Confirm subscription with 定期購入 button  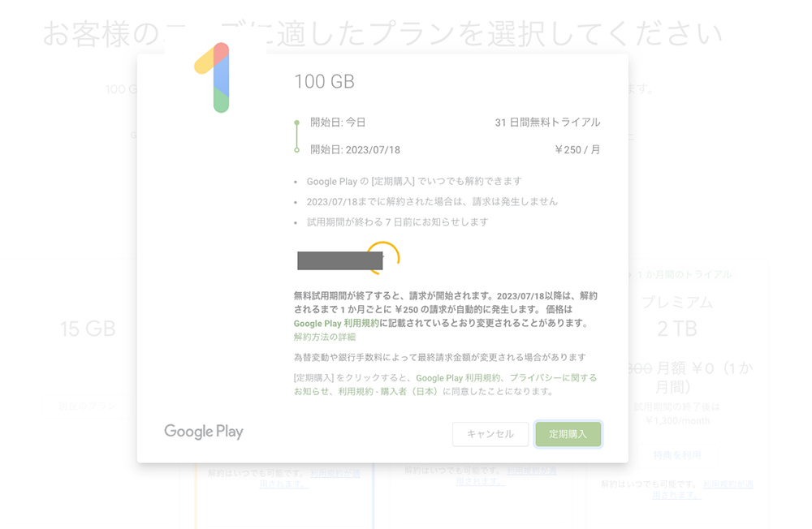click(x=568, y=434)
